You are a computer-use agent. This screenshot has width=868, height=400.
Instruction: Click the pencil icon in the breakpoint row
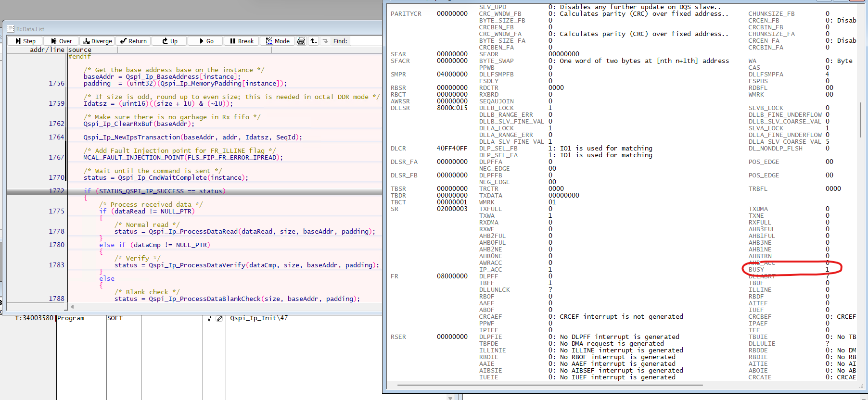[x=220, y=318]
